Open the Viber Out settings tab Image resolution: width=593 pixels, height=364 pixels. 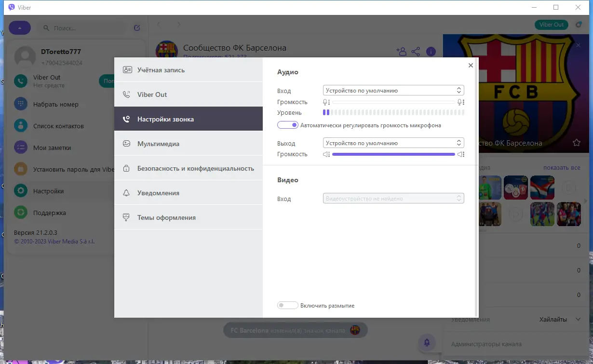tap(189, 94)
